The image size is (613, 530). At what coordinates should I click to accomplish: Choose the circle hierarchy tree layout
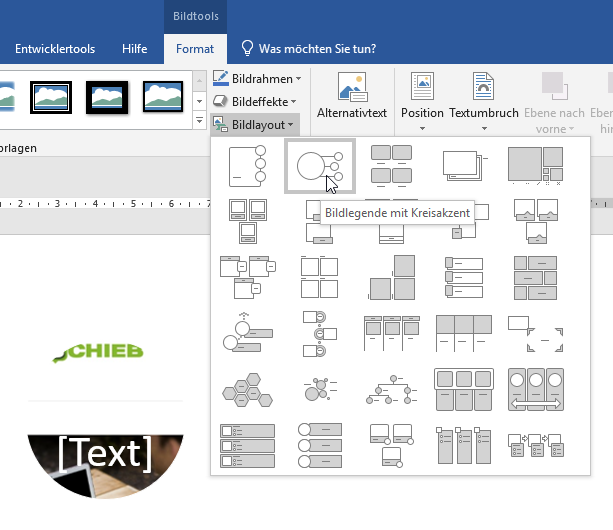pyautogui.click(x=391, y=390)
